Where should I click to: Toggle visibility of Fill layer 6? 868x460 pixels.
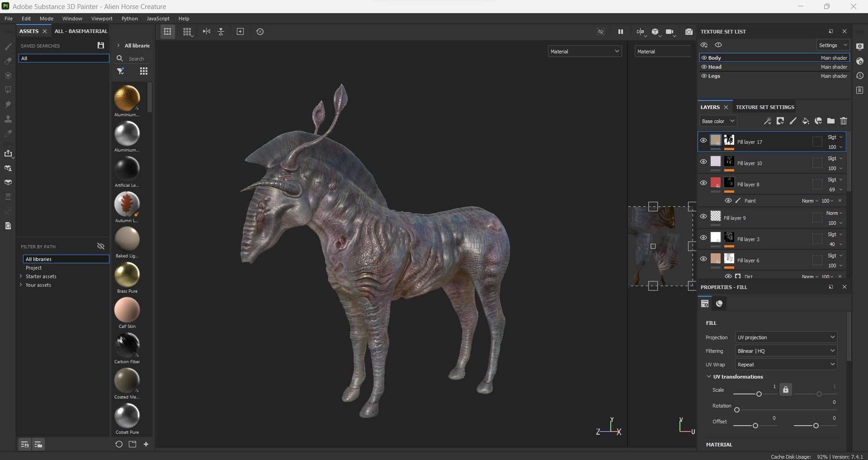click(703, 259)
